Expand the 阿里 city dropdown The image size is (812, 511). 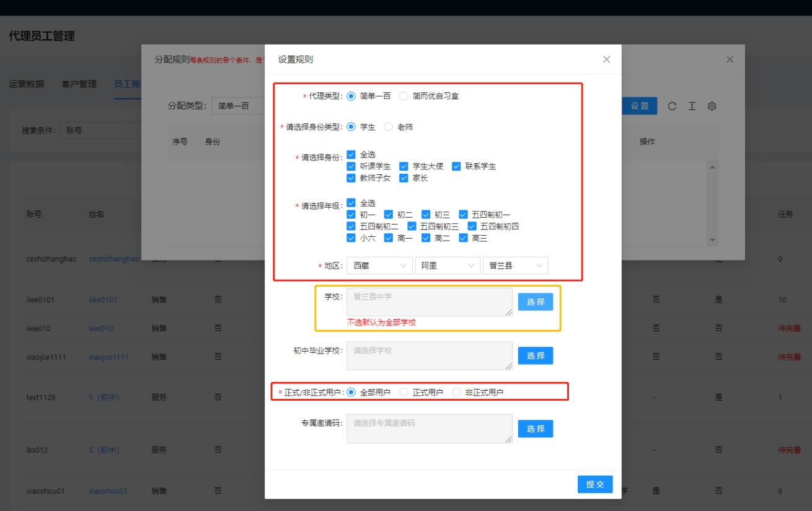pos(448,265)
